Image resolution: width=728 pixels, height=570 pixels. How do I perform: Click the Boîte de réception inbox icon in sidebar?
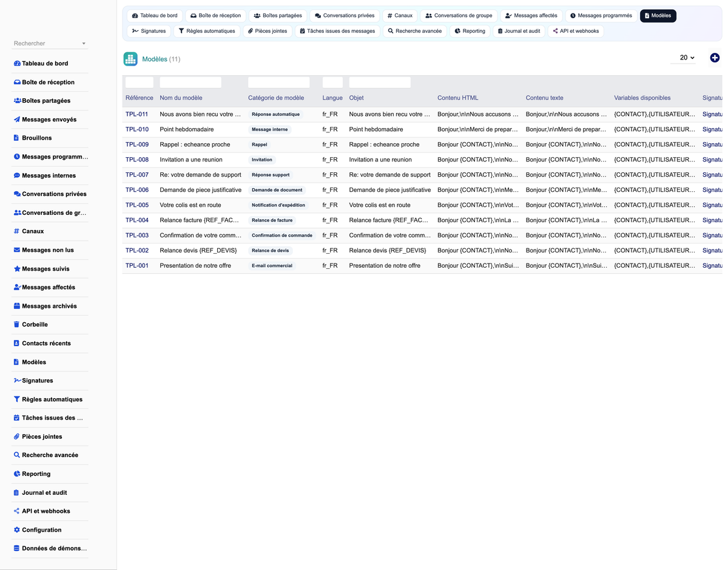[x=17, y=82]
